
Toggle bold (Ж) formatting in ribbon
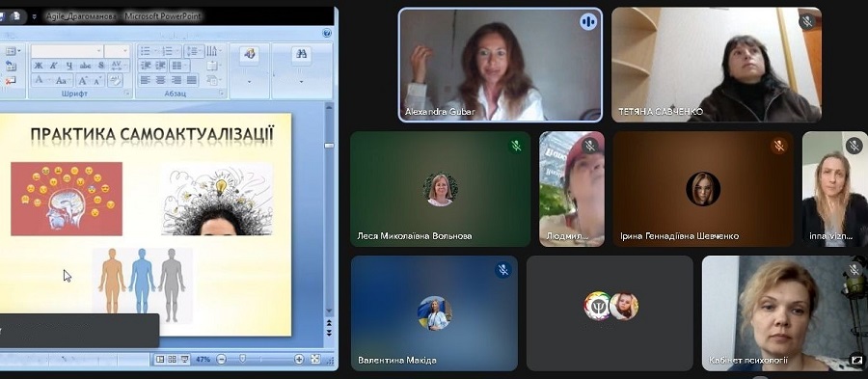coord(39,66)
